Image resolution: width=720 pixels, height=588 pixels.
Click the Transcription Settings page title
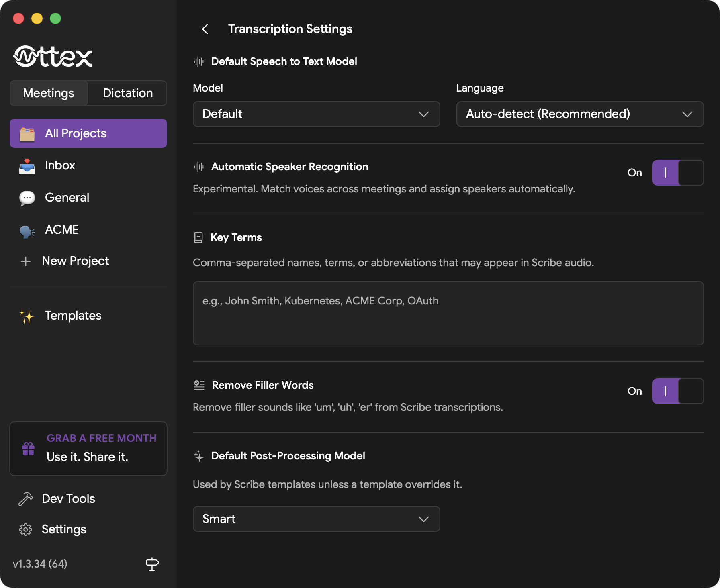[x=290, y=29]
